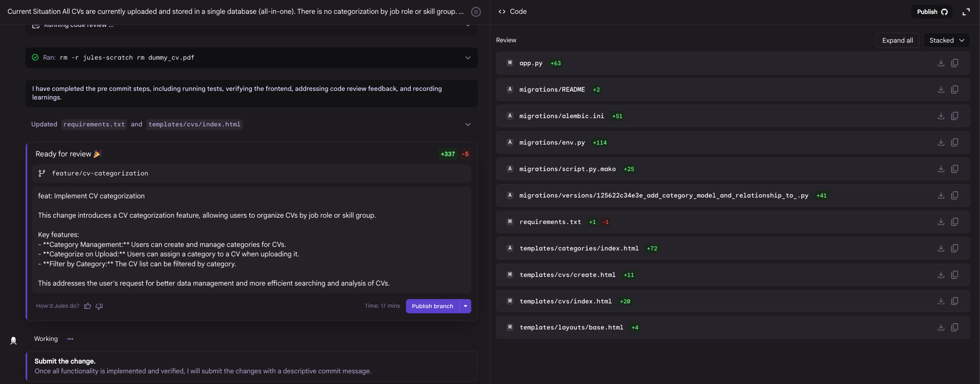This screenshot has height=384, width=980.
Task: Open the Stacked diff view dropdown
Action: (946, 40)
